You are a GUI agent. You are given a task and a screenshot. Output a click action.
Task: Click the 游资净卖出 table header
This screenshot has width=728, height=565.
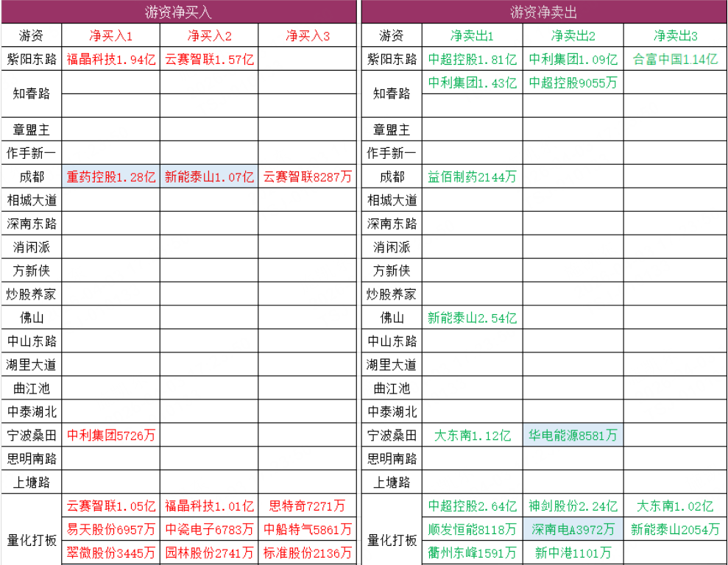pyautogui.click(x=544, y=12)
